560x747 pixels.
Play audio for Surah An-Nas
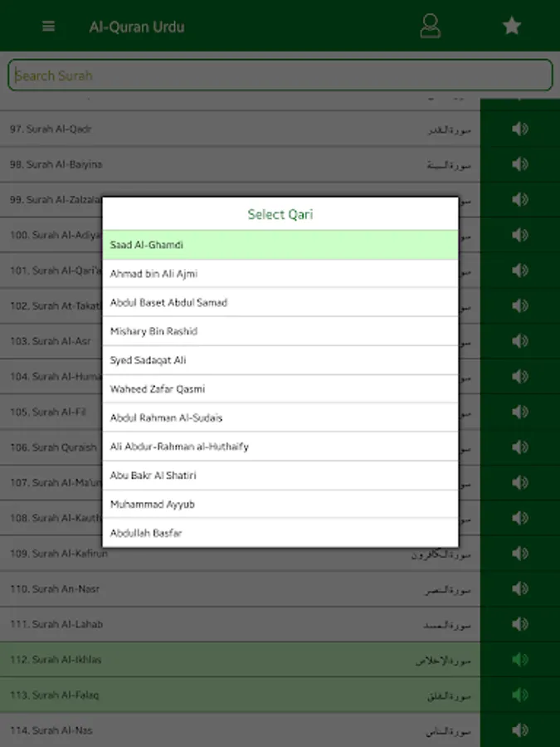coord(520,730)
